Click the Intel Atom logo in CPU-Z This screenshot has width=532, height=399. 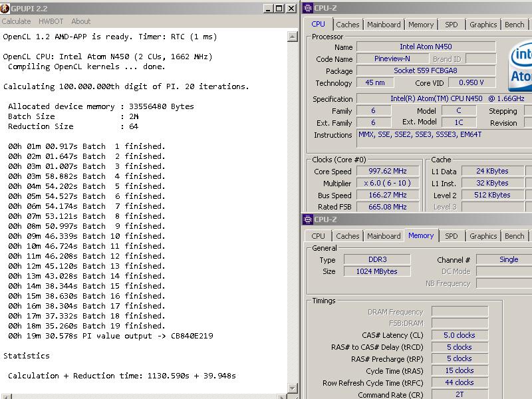click(x=520, y=66)
